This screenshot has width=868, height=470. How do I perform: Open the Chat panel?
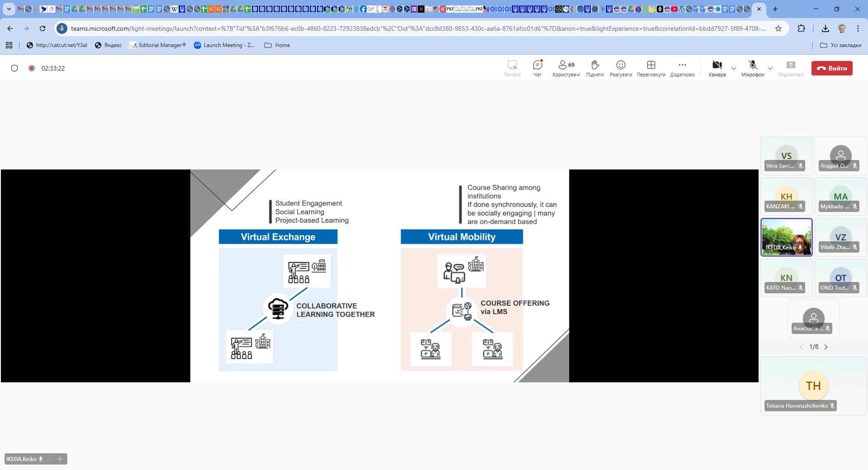[537, 68]
